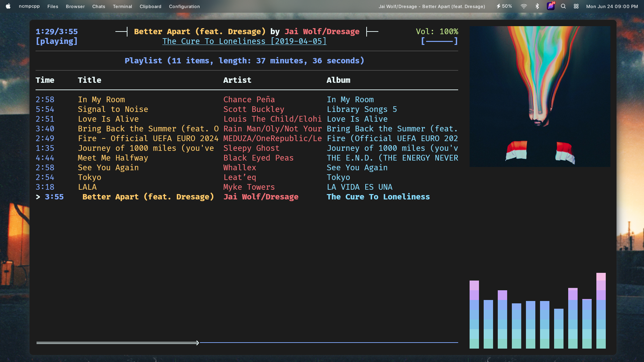Open Spotlight search magnifier icon
This screenshot has height=362, width=644.
pyautogui.click(x=563, y=6)
